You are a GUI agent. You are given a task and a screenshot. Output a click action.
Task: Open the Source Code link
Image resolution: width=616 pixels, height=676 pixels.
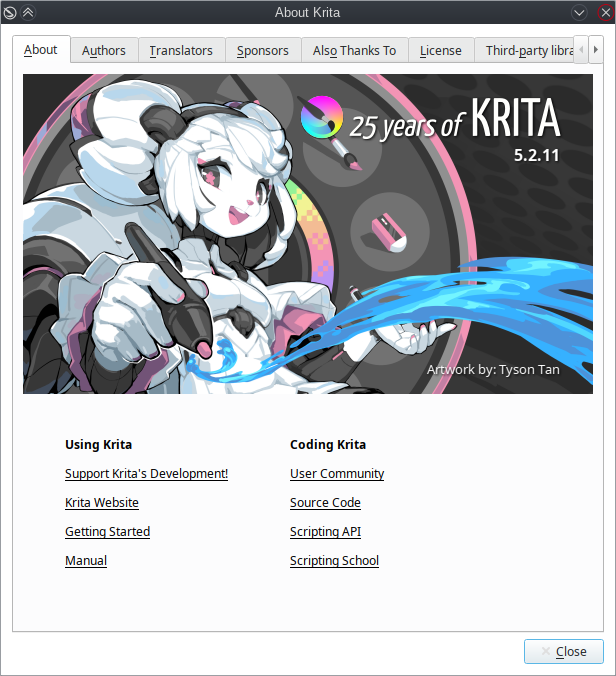(x=325, y=503)
